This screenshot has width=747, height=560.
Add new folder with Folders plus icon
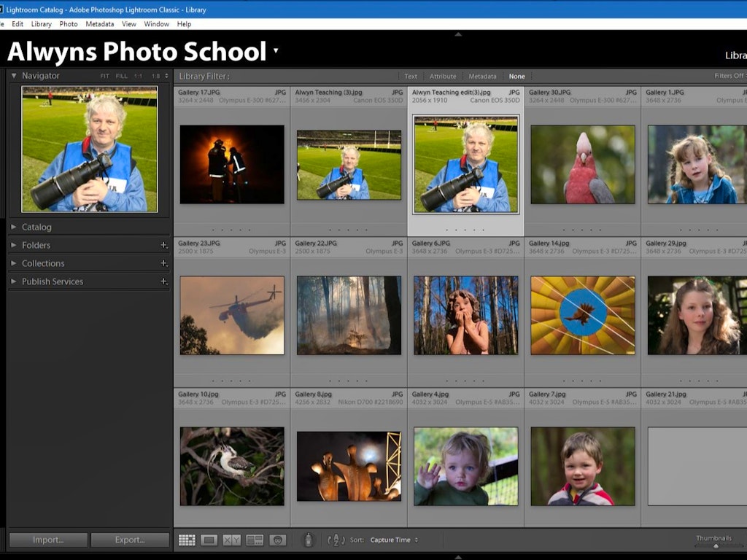[163, 245]
